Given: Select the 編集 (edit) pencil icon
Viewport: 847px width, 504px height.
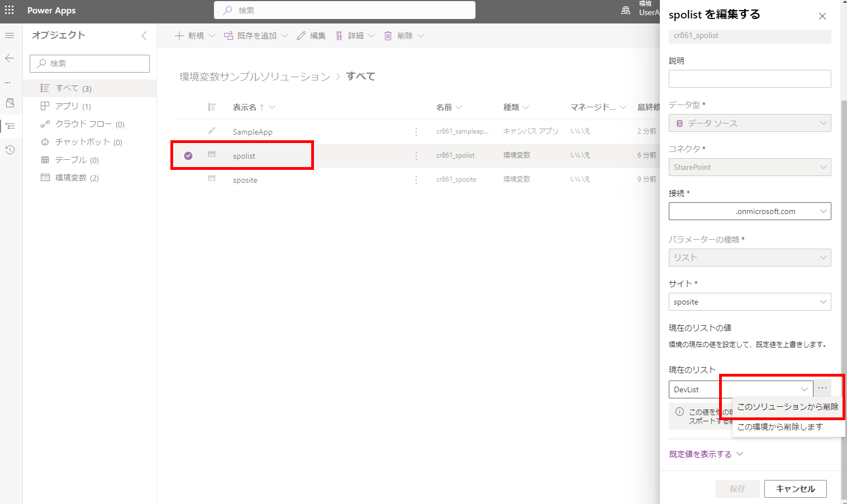Looking at the screenshot, I should (300, 35).
